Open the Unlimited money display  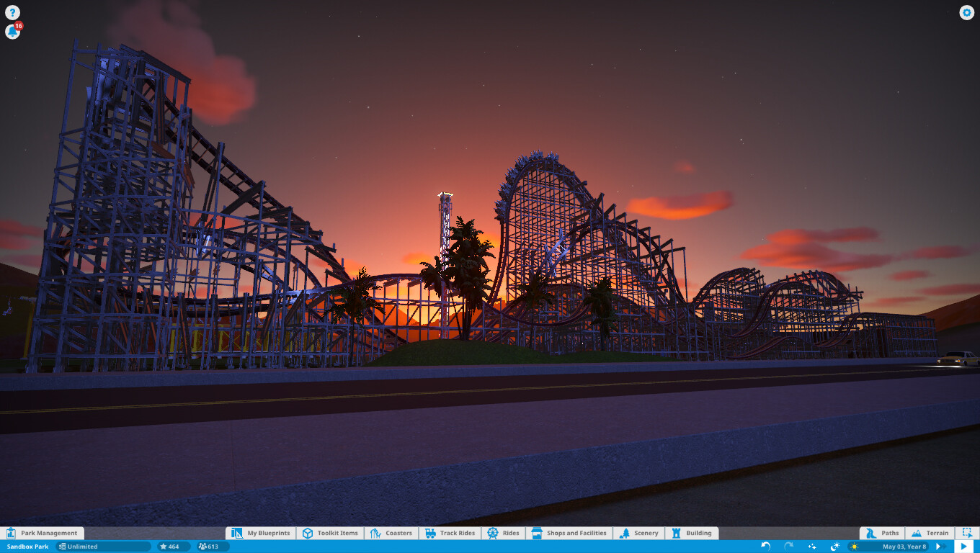[x=104, y=547]
